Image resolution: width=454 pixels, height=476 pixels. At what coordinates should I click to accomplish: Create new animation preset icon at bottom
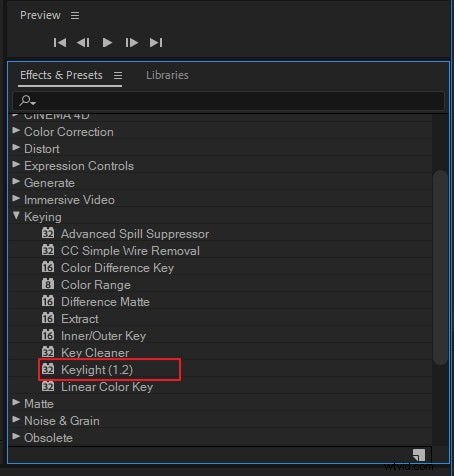tap(419, 455)
